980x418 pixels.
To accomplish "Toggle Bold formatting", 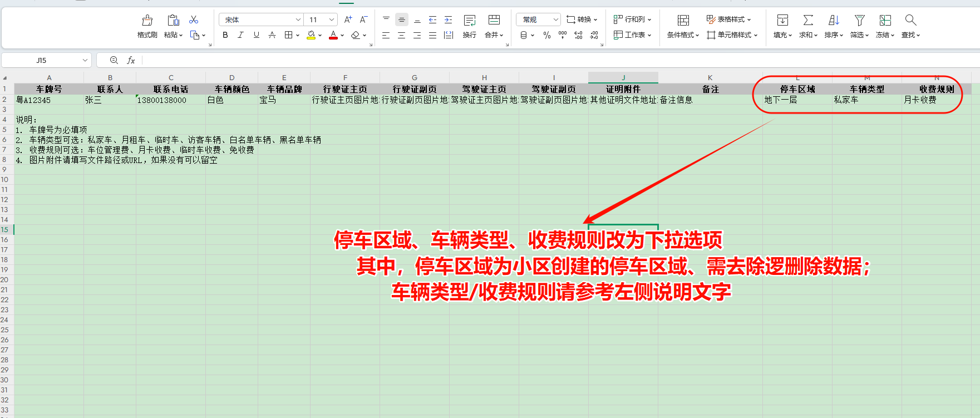I will [225, 35].
